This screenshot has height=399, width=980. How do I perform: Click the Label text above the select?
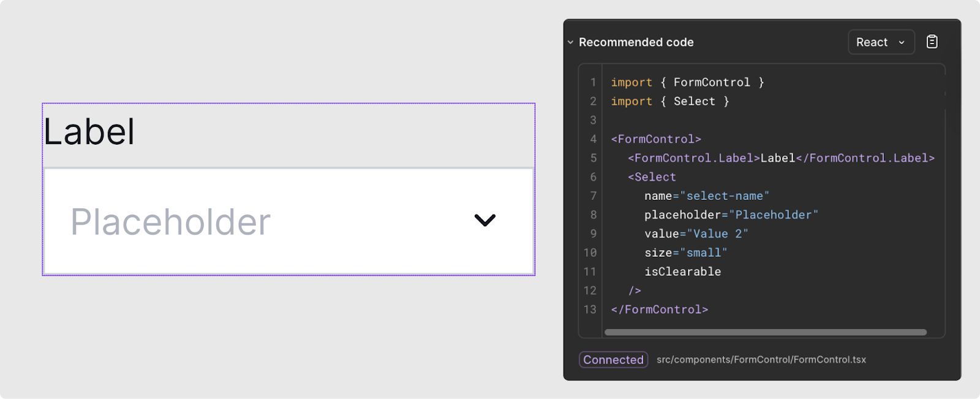pos(89,131)
